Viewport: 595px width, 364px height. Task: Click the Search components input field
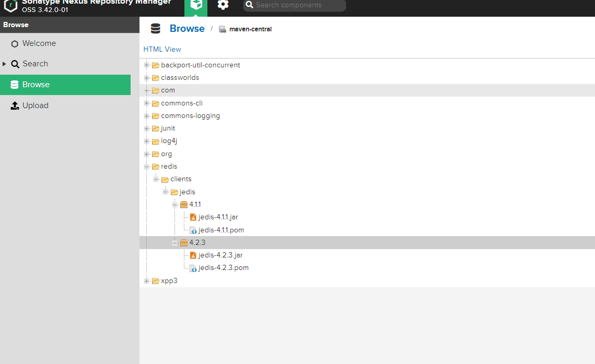(x=295, y=5)
